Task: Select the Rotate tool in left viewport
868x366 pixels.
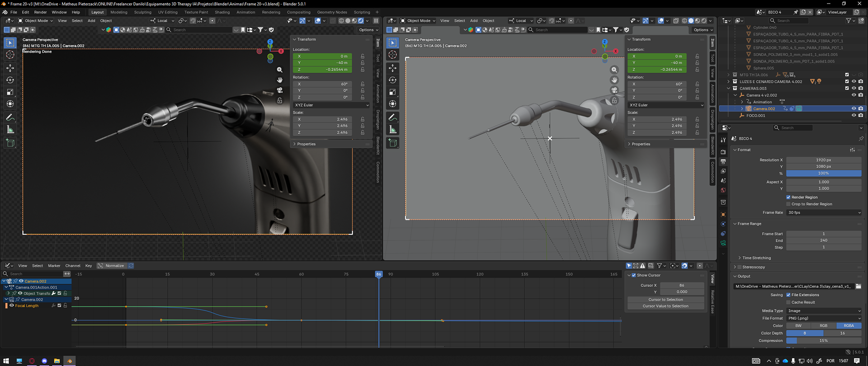Action: coord(10,80)
